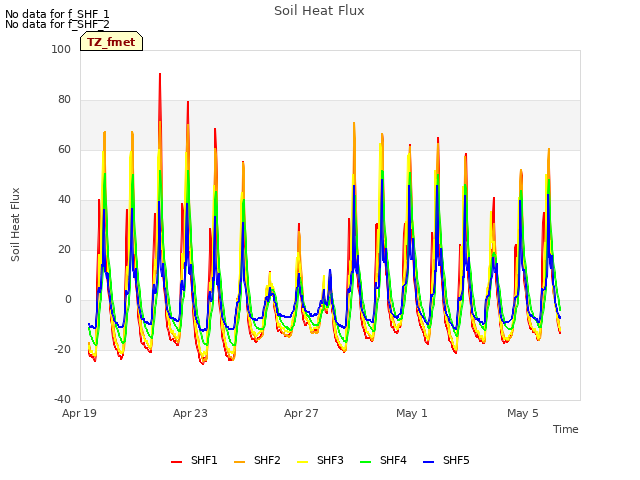Screen dimensions: 640x480
Task: Click the tallest red SHF1 peak near 90
Action: (x=160, y=75)
